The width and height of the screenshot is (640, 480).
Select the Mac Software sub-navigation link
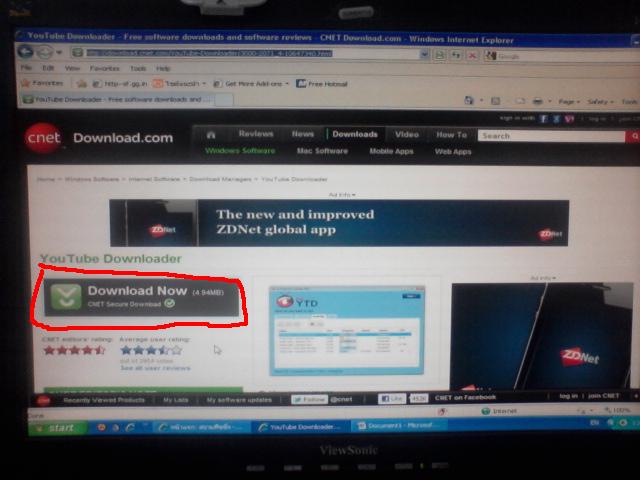click(322, 151)
